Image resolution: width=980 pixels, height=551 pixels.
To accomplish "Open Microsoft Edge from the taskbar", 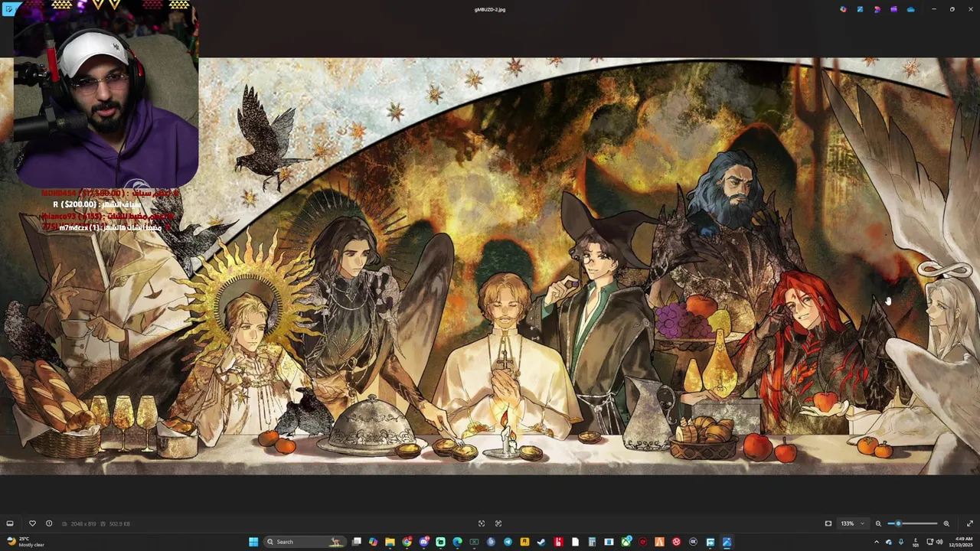I will click(457, 542).
